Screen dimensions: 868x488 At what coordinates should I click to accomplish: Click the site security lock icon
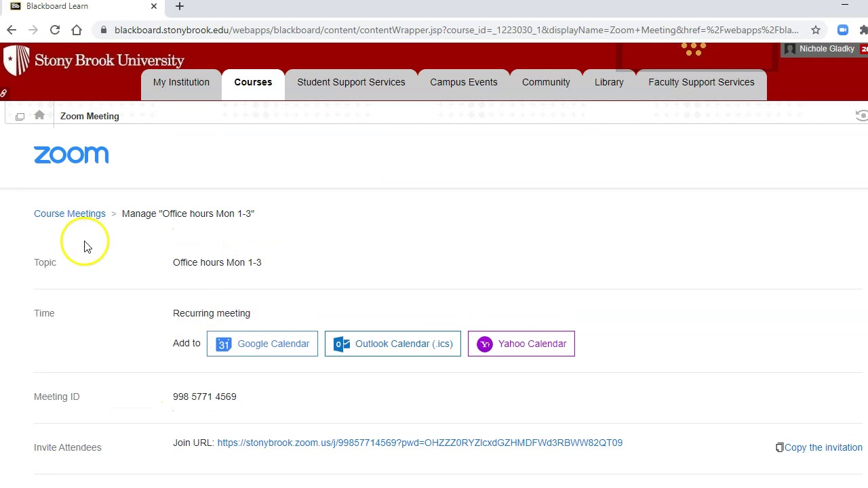[x=102, y=30]
